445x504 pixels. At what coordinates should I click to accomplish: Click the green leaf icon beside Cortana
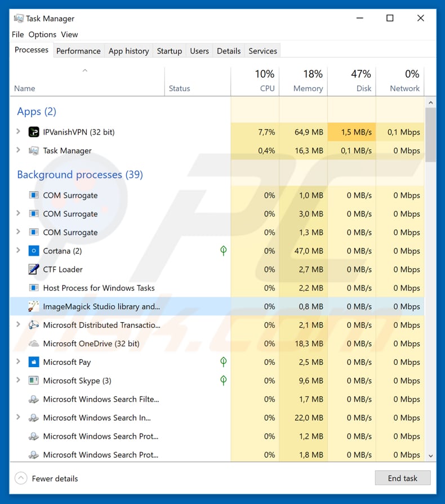(x=223, y=251)
